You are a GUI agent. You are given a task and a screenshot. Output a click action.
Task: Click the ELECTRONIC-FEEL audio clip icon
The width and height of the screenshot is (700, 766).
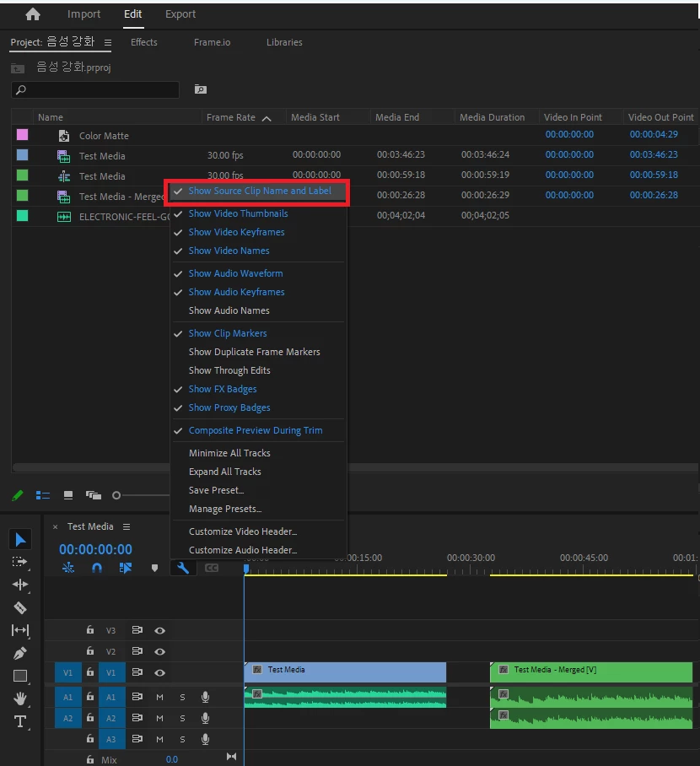(x=64, y=217)
